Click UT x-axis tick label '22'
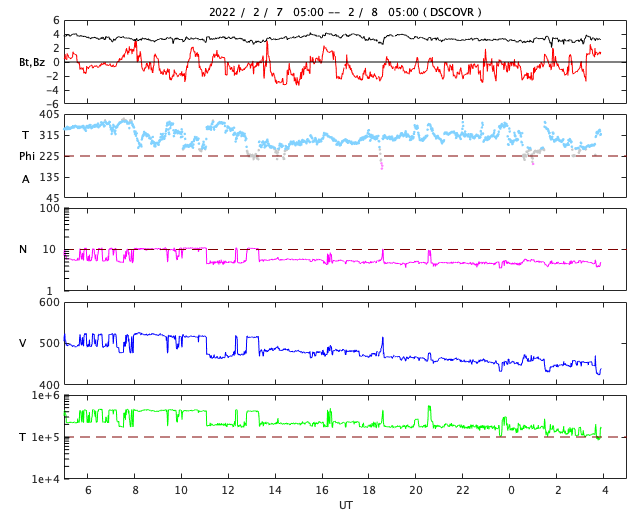The image size is (640, 512). pos(463,490)
